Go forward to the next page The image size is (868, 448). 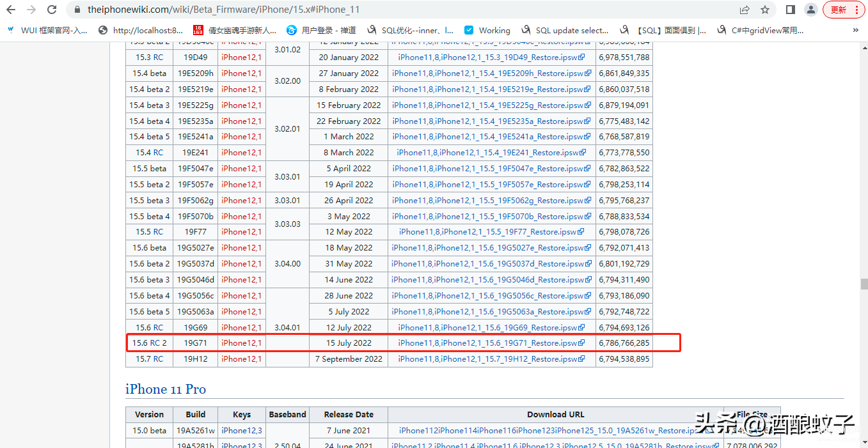tap(31, 10)
